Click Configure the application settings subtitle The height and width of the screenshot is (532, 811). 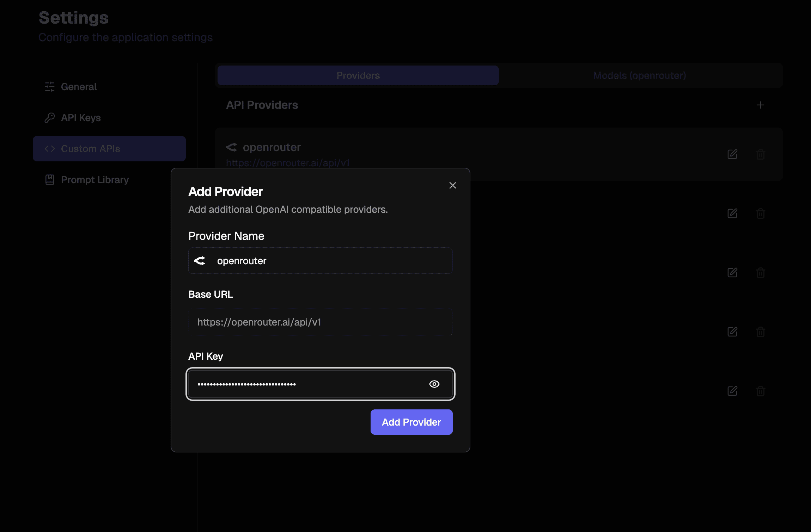(x=126, y=37)
